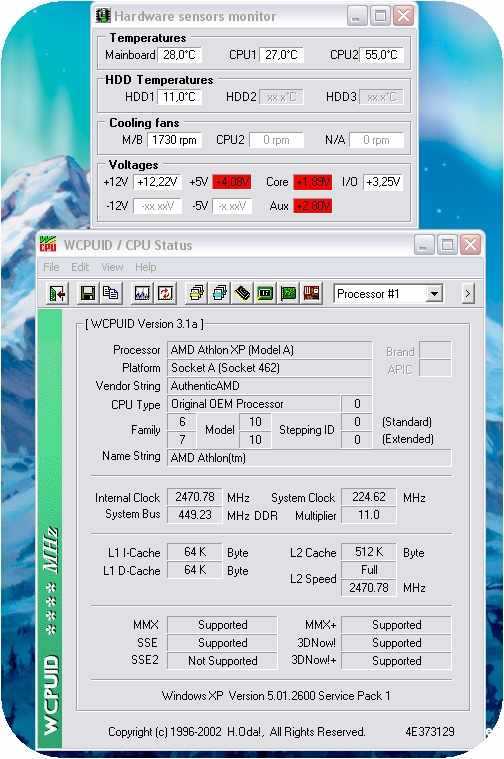Click the standard Family value 6

(182, 422)
